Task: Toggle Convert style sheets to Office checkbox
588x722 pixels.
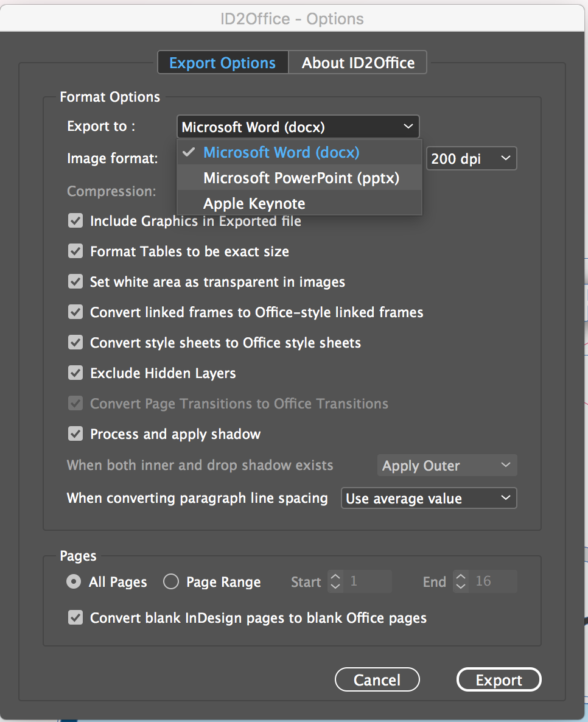Action: coord(75,343)
